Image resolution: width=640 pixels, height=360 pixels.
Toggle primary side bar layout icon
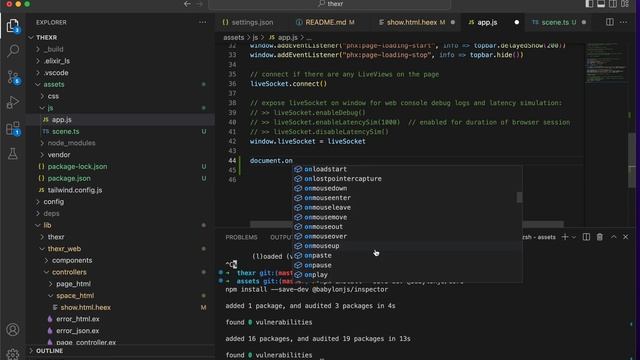[589, 4]
